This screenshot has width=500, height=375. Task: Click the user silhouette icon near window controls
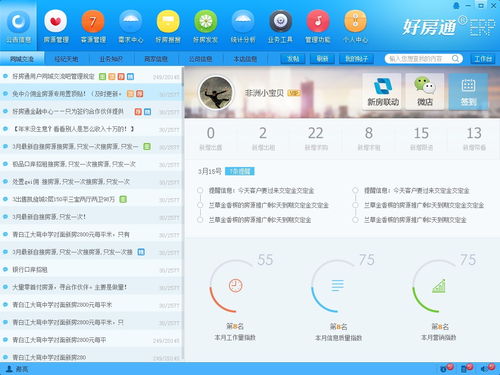tap(457, 6)
